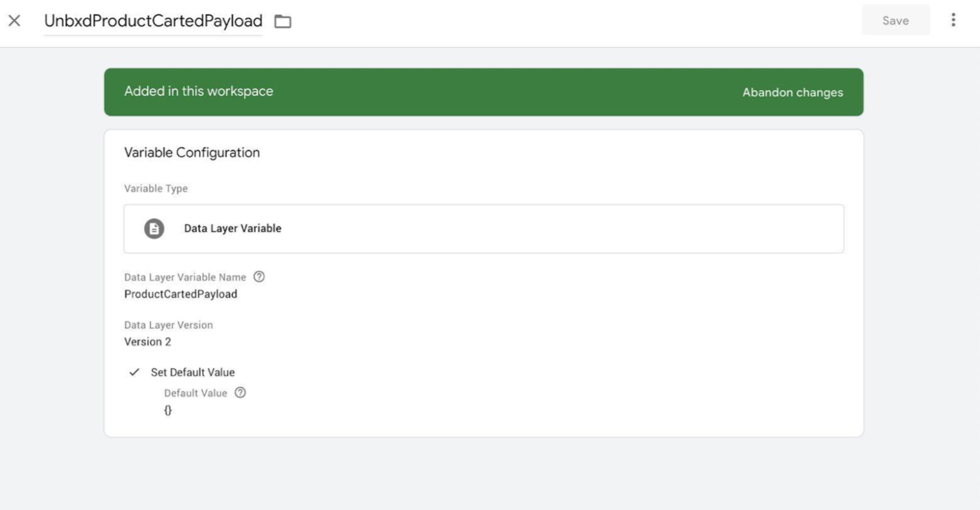Click the Version 2 value
980x510 pixels.
pos(148,342)
